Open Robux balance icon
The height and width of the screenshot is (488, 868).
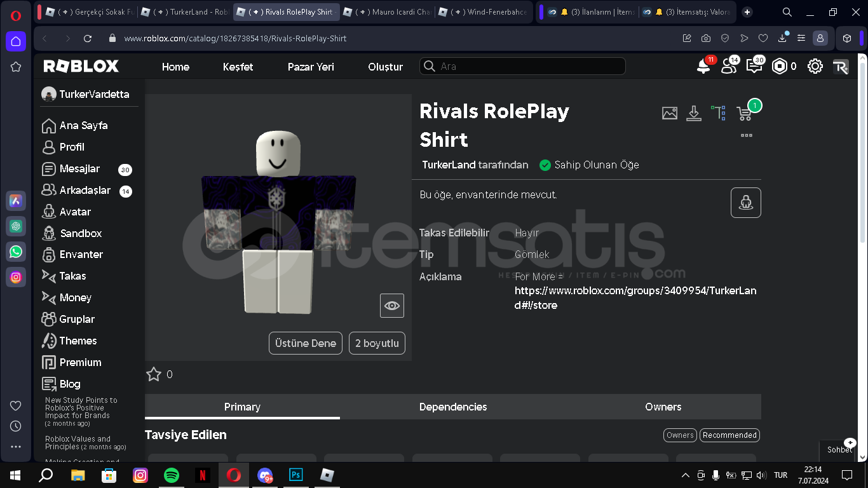(x=780, y=66)
